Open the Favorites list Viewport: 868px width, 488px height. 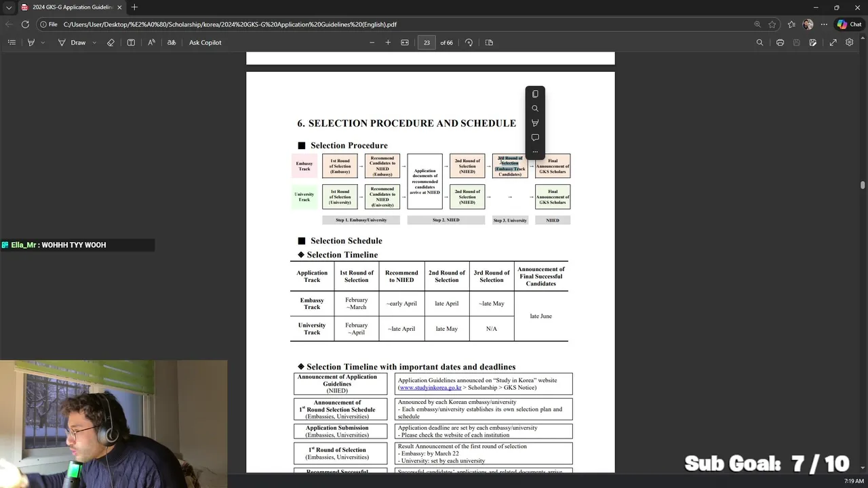coord(791,24)
